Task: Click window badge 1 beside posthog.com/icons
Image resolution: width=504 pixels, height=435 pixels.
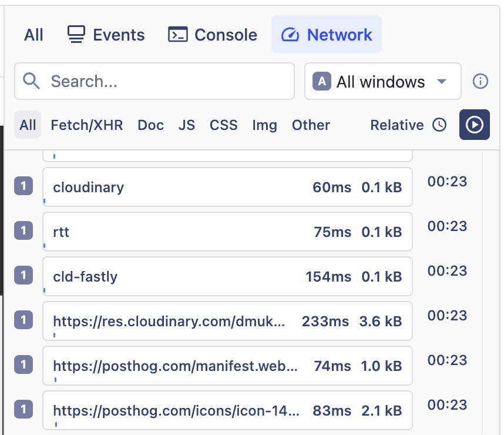Action: click(x=23, y=410)
